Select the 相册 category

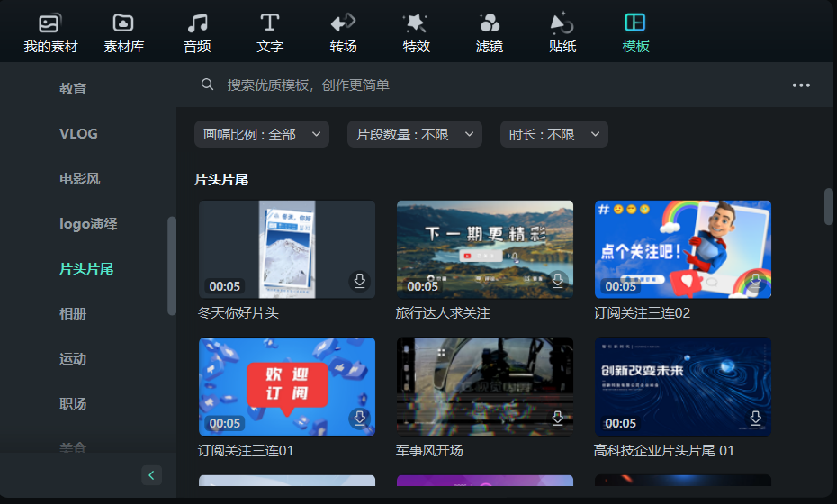[73, 314]
